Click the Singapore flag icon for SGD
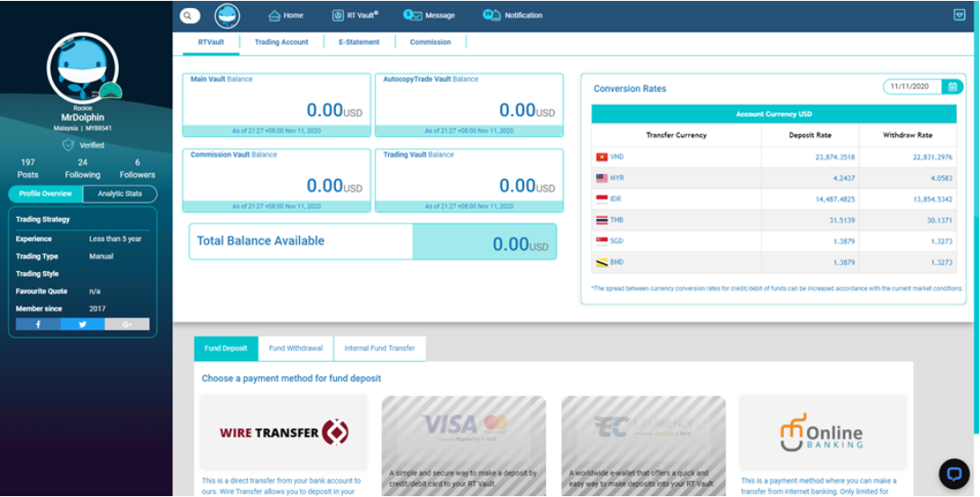Image resolution: width=980 pixels, height=497 pixels. [x=602, y=241]
